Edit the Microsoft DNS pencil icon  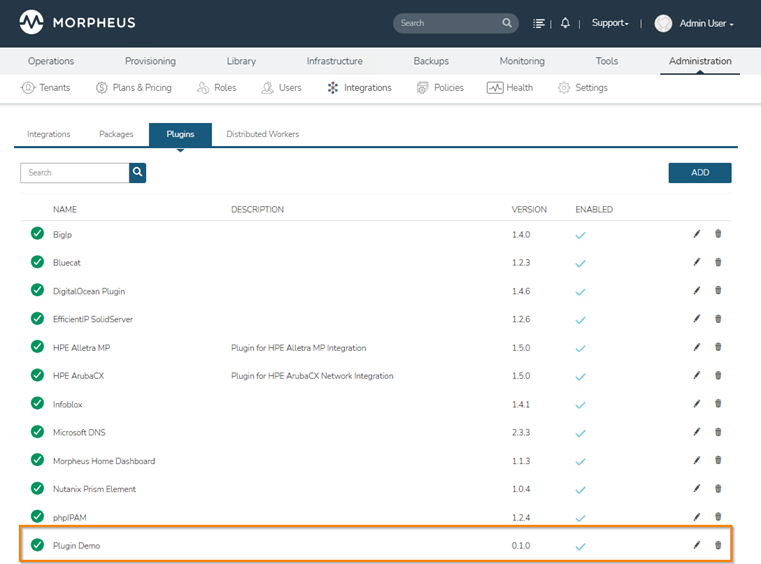696,431
